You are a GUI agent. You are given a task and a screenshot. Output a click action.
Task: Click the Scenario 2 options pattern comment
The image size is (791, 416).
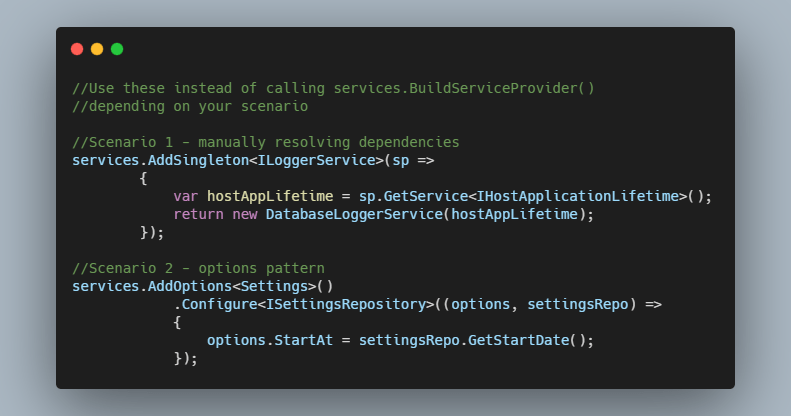point(198,268)
